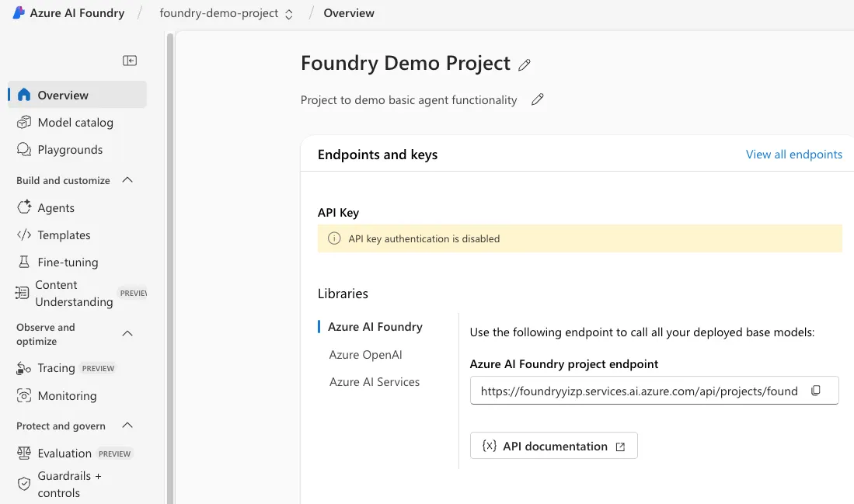The image size is (854, 504).
Task: Click the Fine-tuning flask icon
Action: (x=24, y=262)
